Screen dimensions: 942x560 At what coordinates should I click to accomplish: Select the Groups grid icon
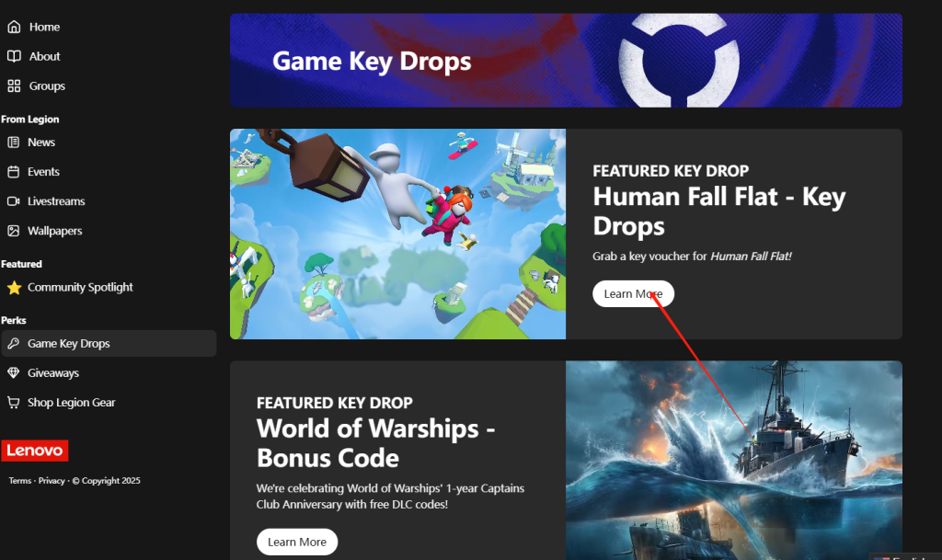coord(14,86)
